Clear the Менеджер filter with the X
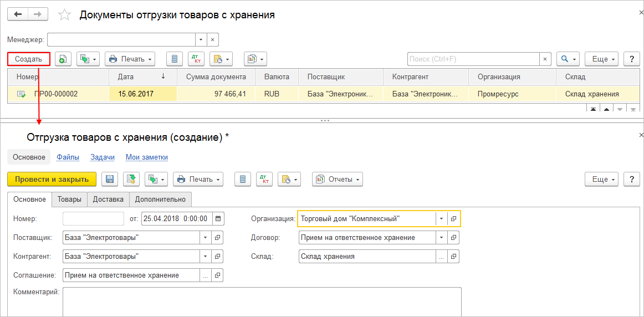Image resolution: width=644 pixels, height=317 pixels. coord(213,40)
